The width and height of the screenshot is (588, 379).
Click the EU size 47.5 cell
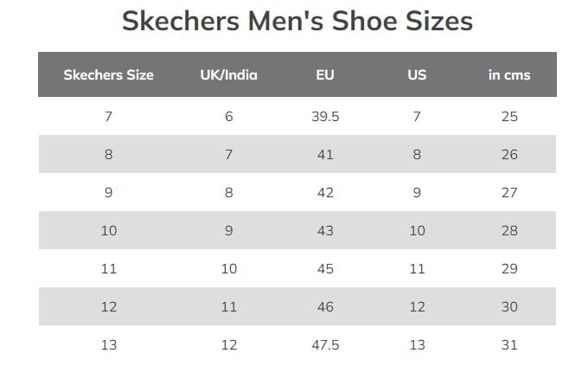point(325,345)
